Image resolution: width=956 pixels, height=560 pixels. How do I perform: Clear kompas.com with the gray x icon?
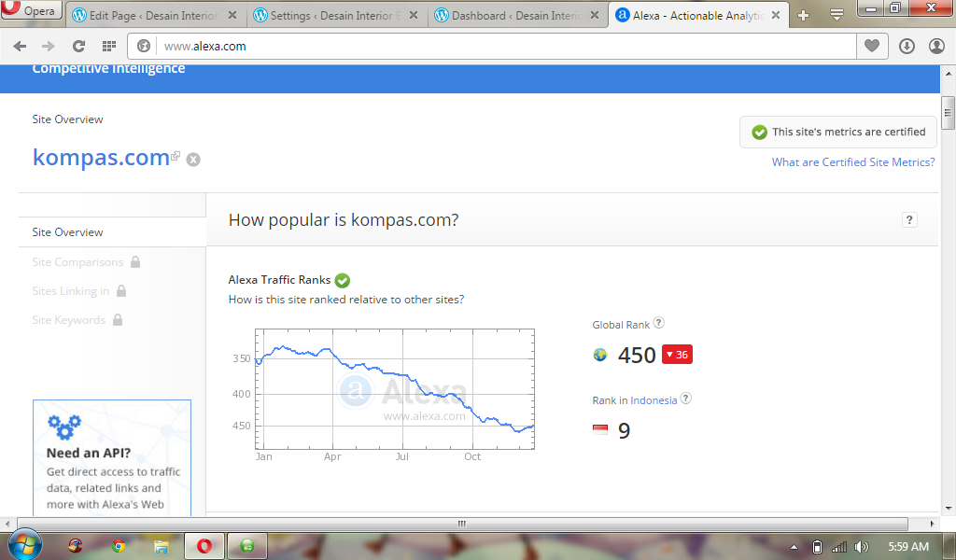point(193,160)
